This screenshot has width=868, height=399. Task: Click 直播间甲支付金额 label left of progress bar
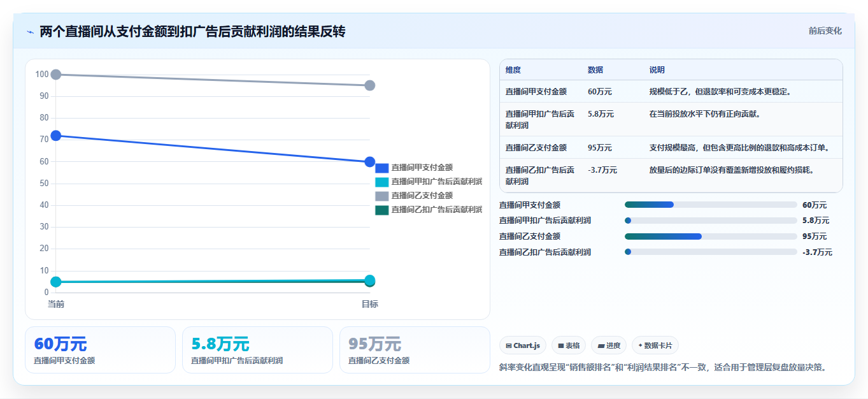[x=530, y=205]
